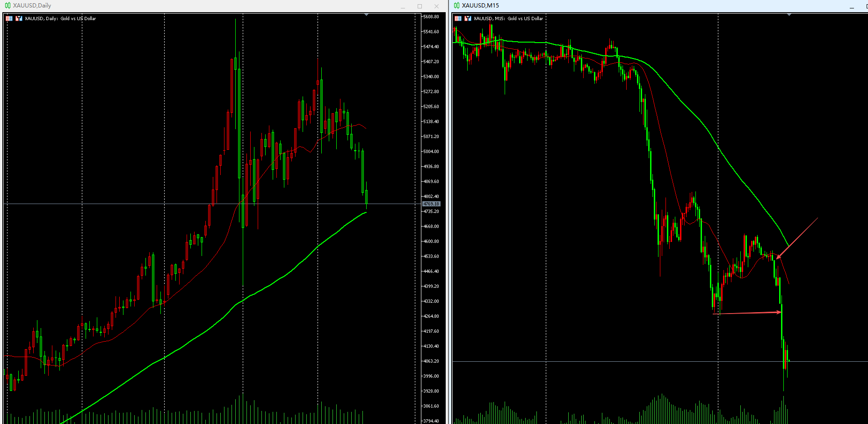Minimize the XAUUSD,M15 chart window

[852, 6]
